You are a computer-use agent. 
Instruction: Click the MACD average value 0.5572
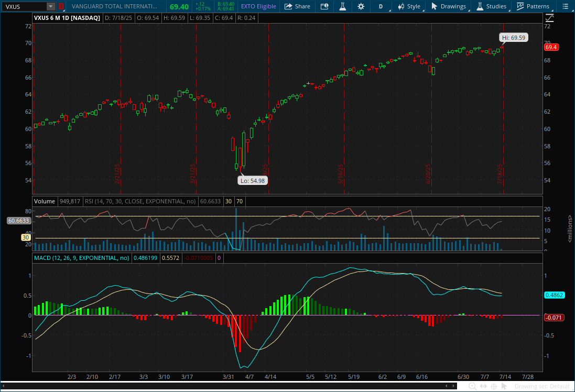tap(170, 258)
